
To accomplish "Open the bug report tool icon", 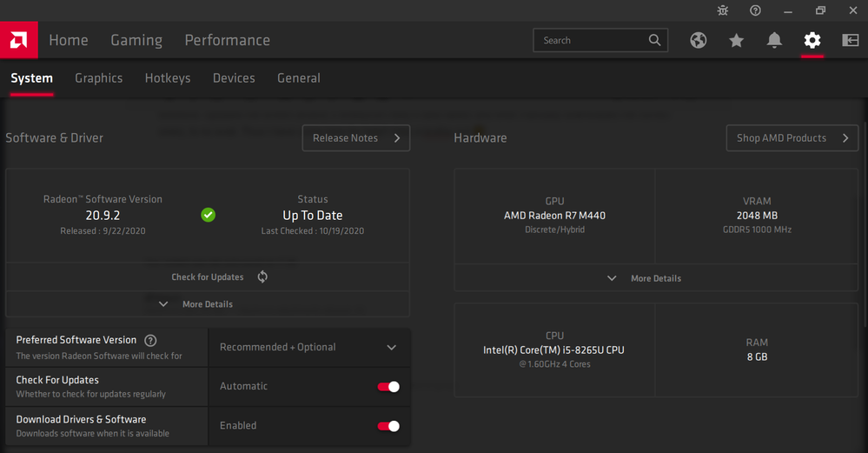I will click(722, 10).
